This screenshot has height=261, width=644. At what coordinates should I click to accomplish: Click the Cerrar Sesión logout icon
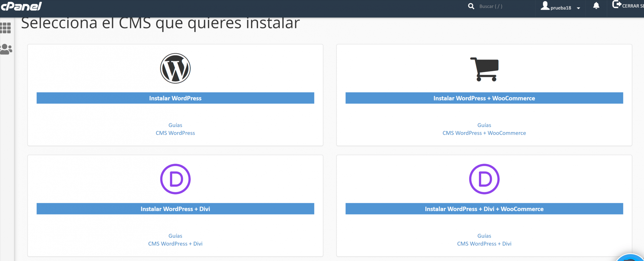[616, 5]
